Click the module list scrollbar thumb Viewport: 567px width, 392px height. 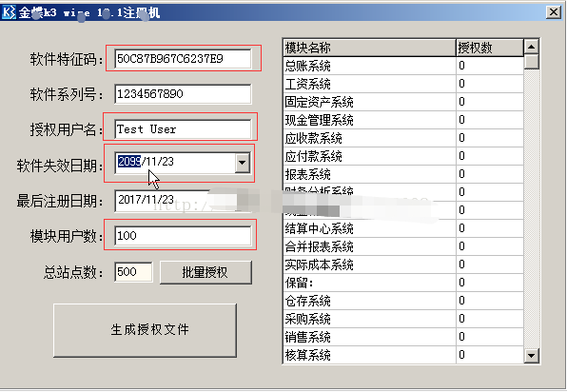click(531, 62)
